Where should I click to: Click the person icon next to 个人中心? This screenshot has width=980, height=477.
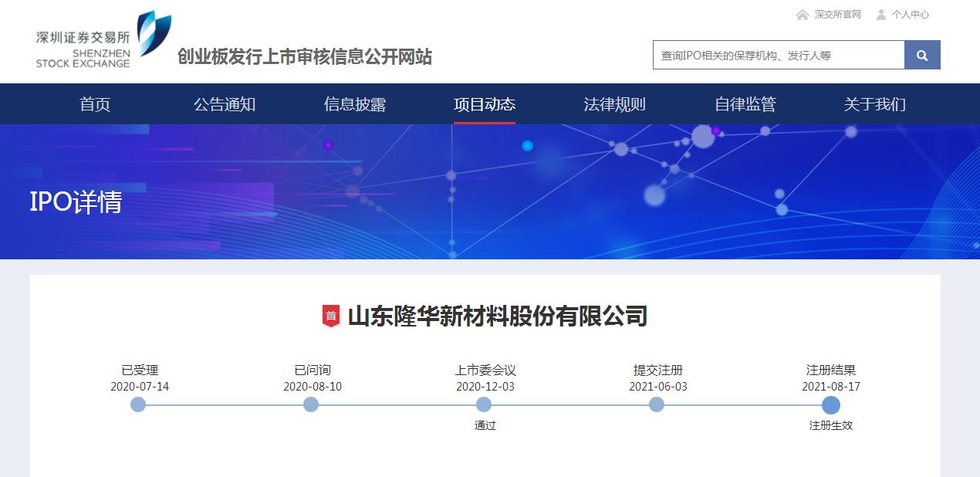[880, 14]
